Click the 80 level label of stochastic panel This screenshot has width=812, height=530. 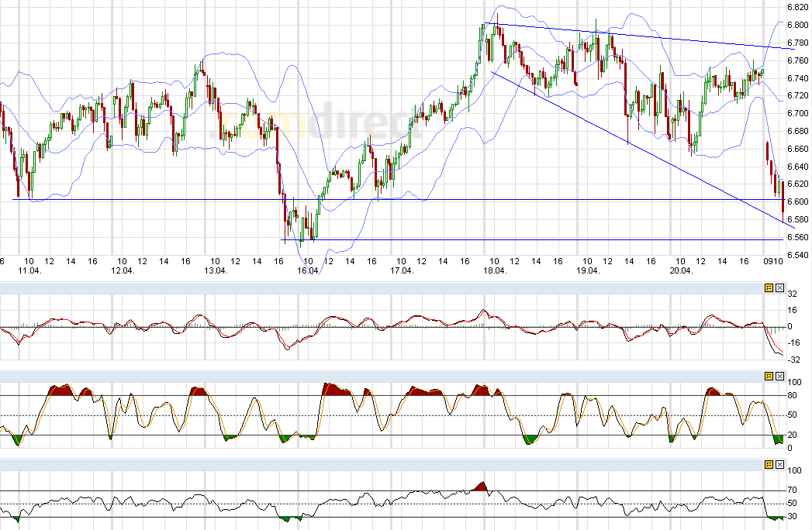click(x=793, y=396)
